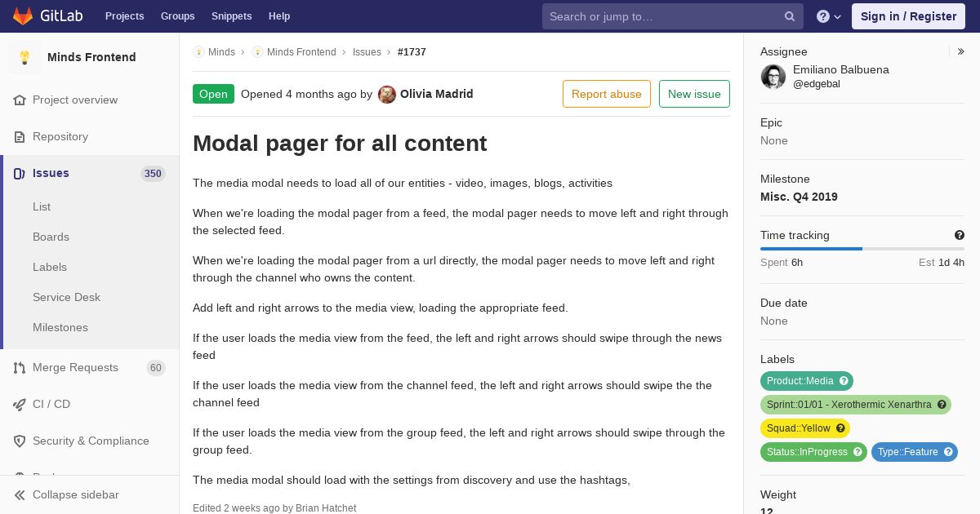Click the Est 1d 4h text
Screen dimensions: 980x514
point(942,263)
